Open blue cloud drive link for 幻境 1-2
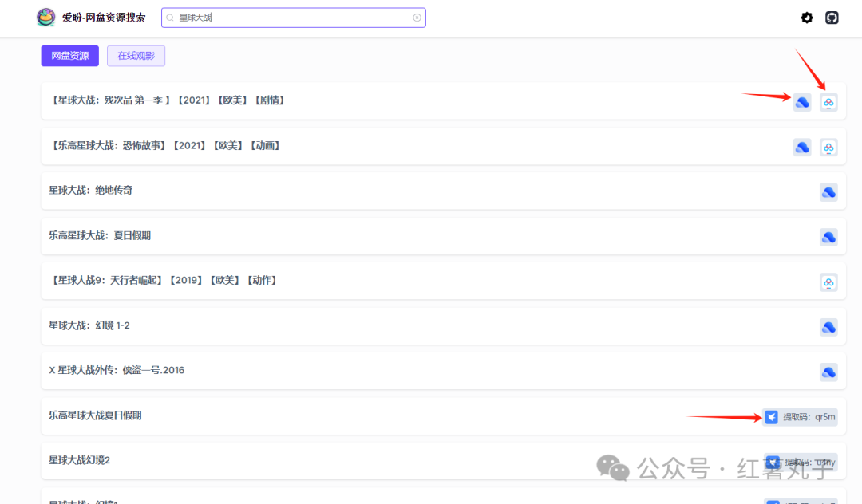Viewport: 862px width, 504px height. (x=828, y=327)
